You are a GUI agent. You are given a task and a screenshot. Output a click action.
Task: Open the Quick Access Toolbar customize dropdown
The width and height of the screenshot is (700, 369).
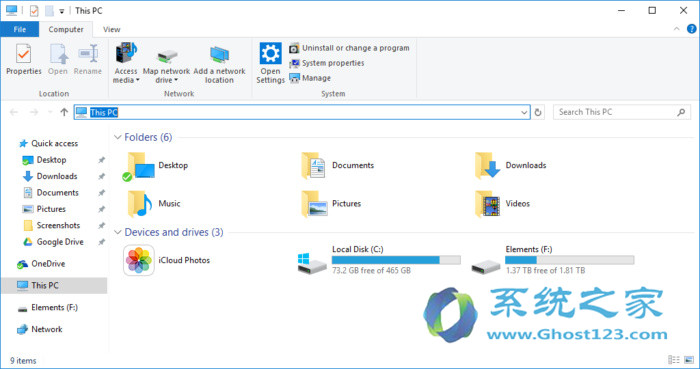tap(62, 11)
